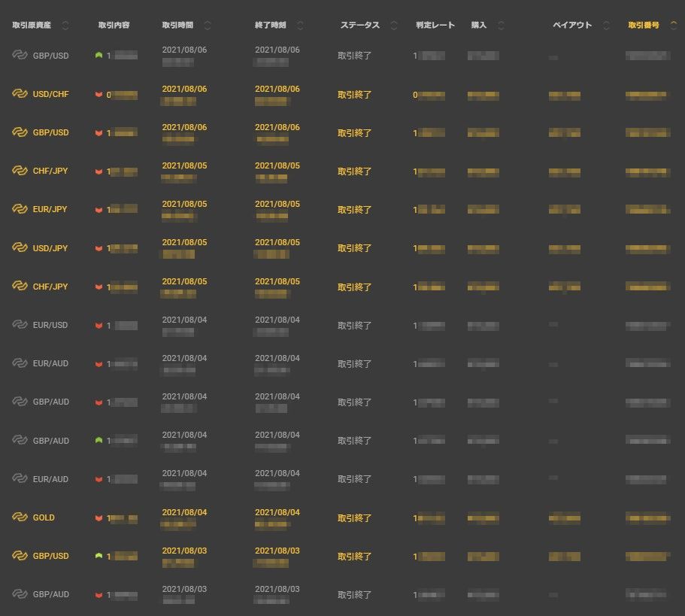Click the USD/JPY row link icon
This screenshot has width=685, height=616.
[x=20, y=247]
